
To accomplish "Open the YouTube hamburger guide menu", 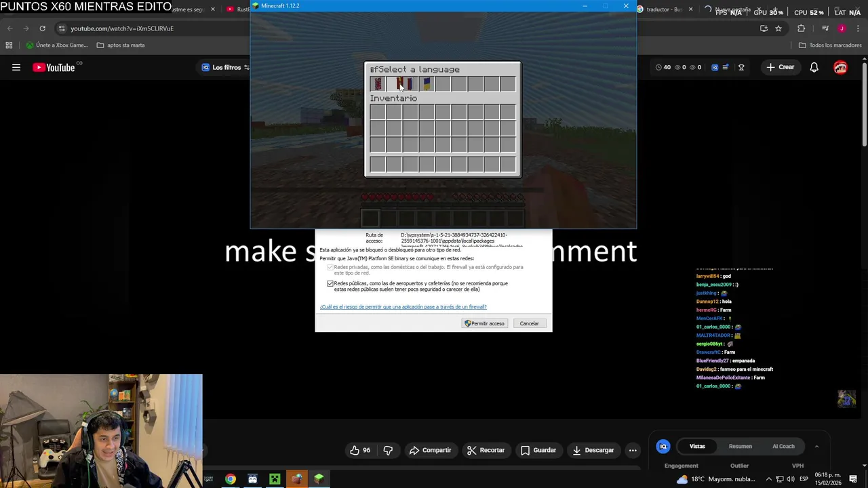I will tap(16, 67).
